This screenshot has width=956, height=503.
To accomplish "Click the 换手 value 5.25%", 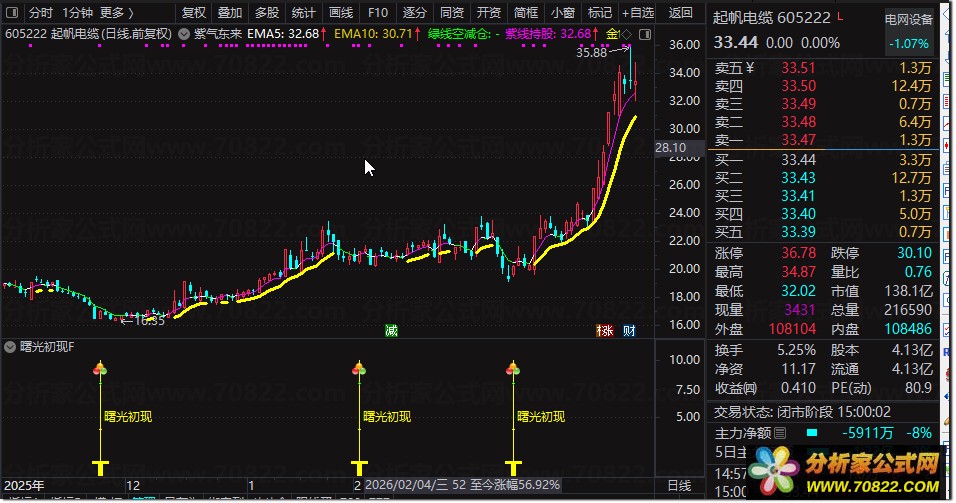I will (796, 351).
